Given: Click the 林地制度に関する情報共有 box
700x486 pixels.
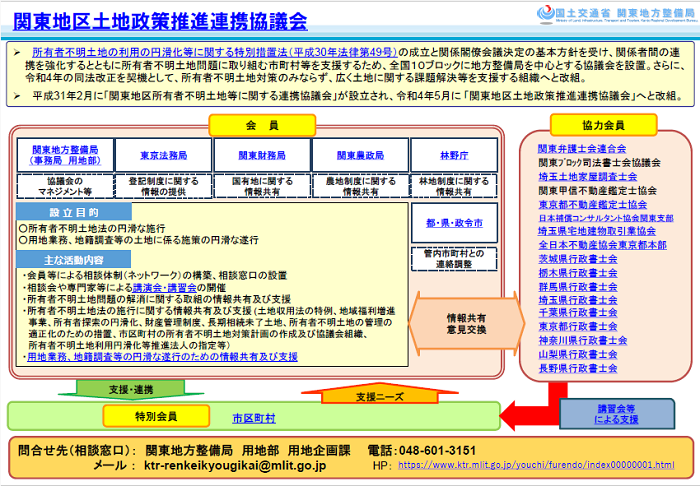Looking at the screenshot, I should 454,186.
